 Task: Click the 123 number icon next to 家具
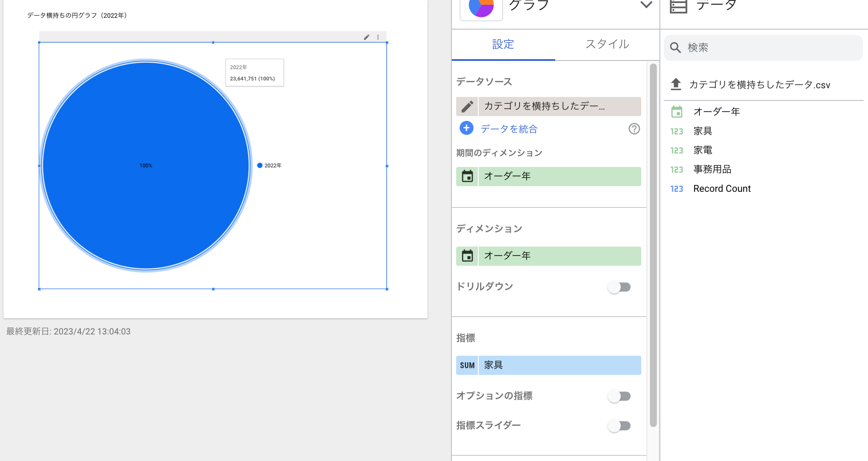(x=677, y=131)
